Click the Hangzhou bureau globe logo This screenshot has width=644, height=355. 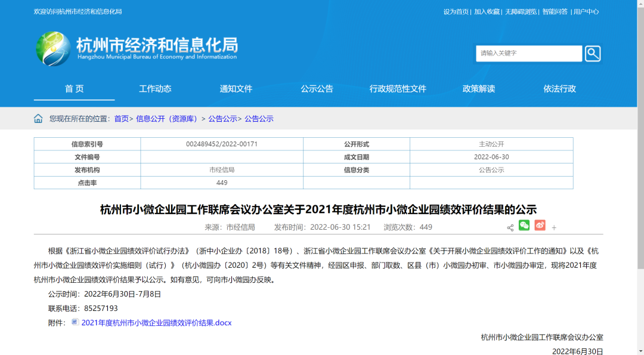(x=53, y=49)
